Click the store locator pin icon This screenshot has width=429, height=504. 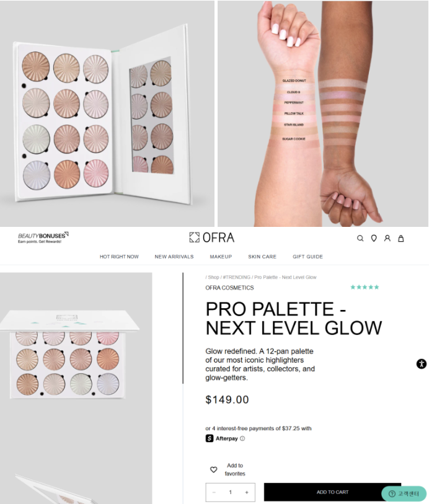(374, 238)
